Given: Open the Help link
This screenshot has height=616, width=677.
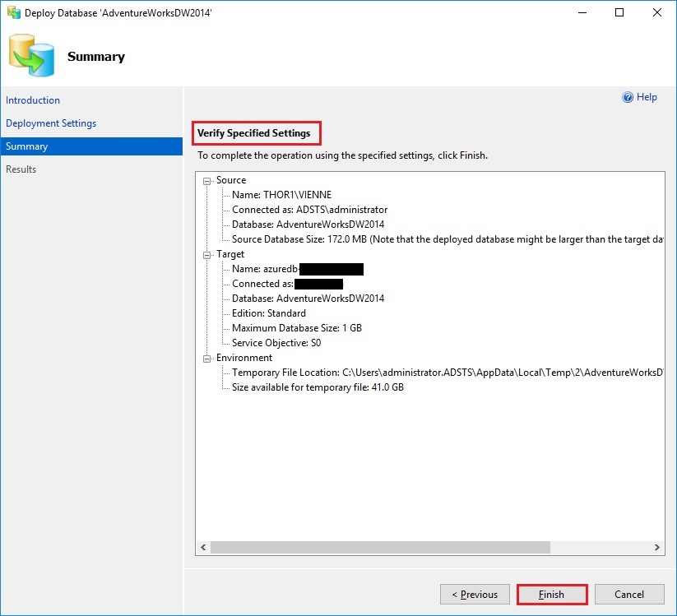Looking at the screenshot, I should point(647,97).
